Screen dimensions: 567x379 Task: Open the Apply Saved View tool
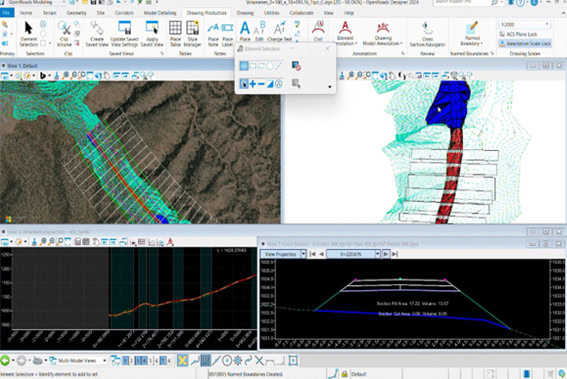tap(152, 34)
